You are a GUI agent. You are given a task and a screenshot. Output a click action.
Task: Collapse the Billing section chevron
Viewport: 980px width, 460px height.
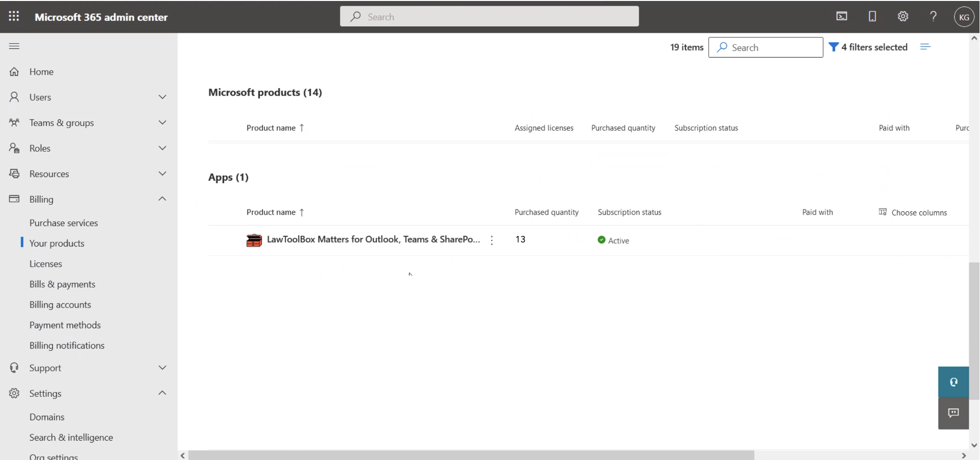(162, 199)
